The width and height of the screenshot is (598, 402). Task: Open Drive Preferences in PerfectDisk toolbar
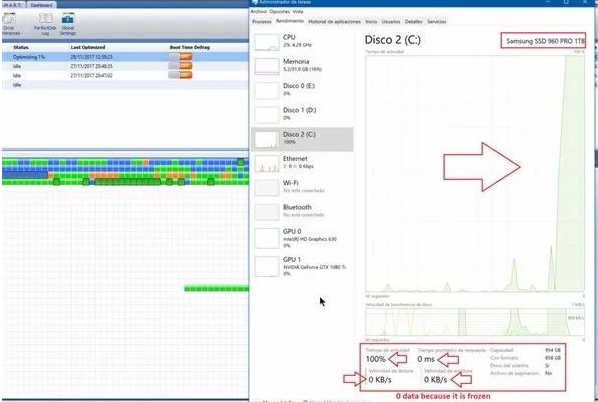(10, 24)
